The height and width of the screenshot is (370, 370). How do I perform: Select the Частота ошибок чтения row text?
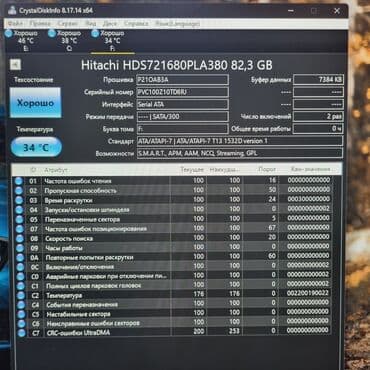tap(78, 181)
